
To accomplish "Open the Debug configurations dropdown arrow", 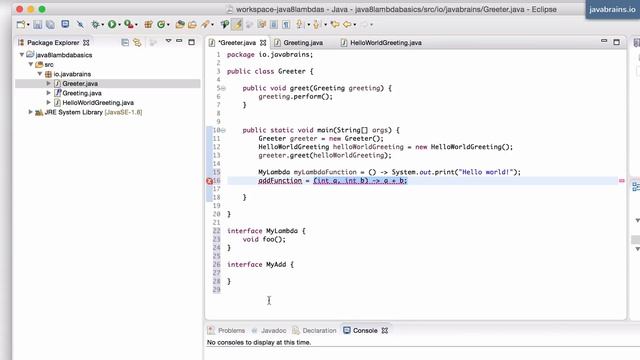I will tap(102, 25).
